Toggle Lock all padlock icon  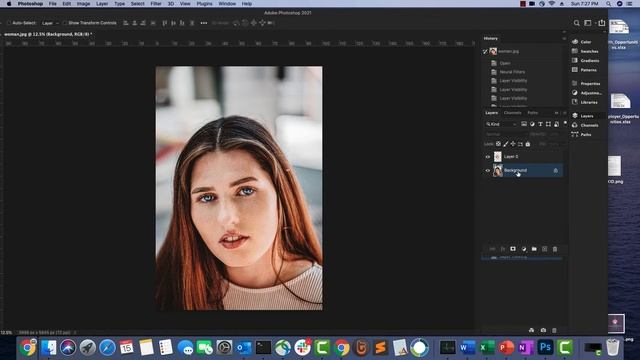[x=528, y=144]
